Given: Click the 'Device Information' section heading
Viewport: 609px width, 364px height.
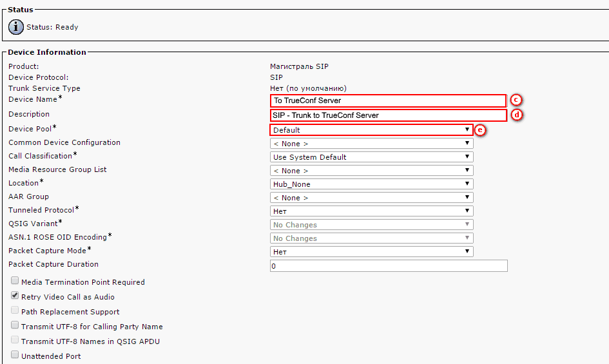Looking at the screenshot, I should (x=47, y=52).
